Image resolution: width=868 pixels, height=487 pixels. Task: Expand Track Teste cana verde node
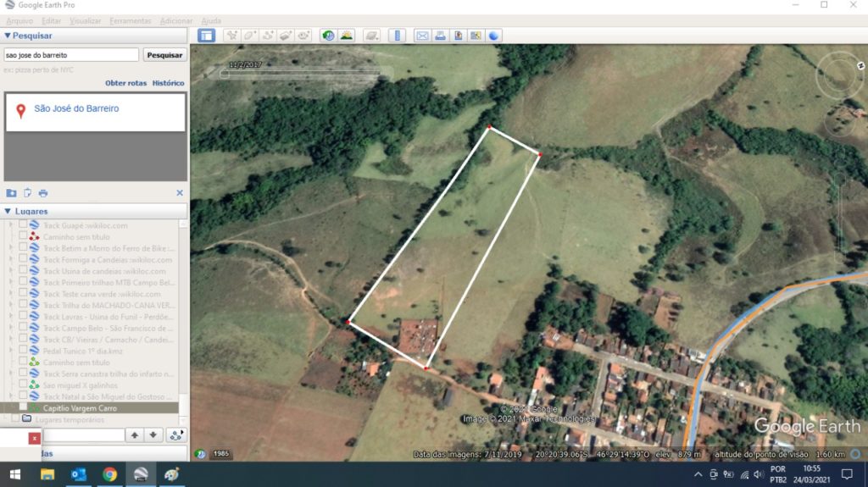point(10,293)
